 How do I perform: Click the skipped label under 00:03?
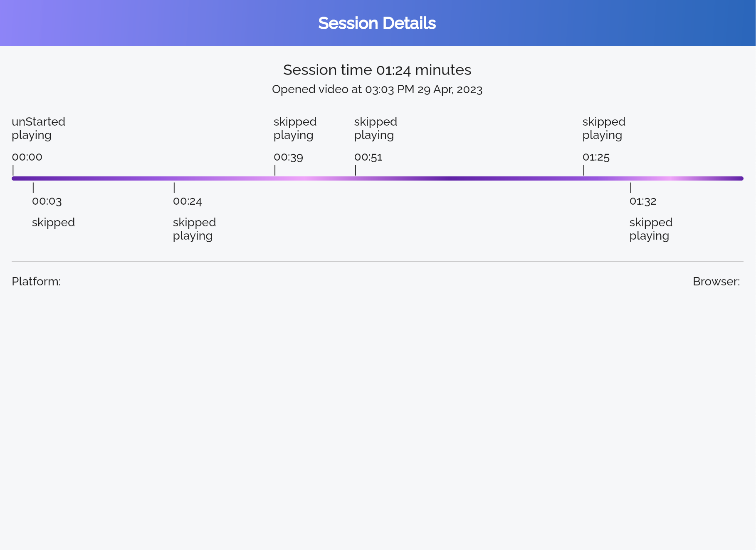(53, 222)
